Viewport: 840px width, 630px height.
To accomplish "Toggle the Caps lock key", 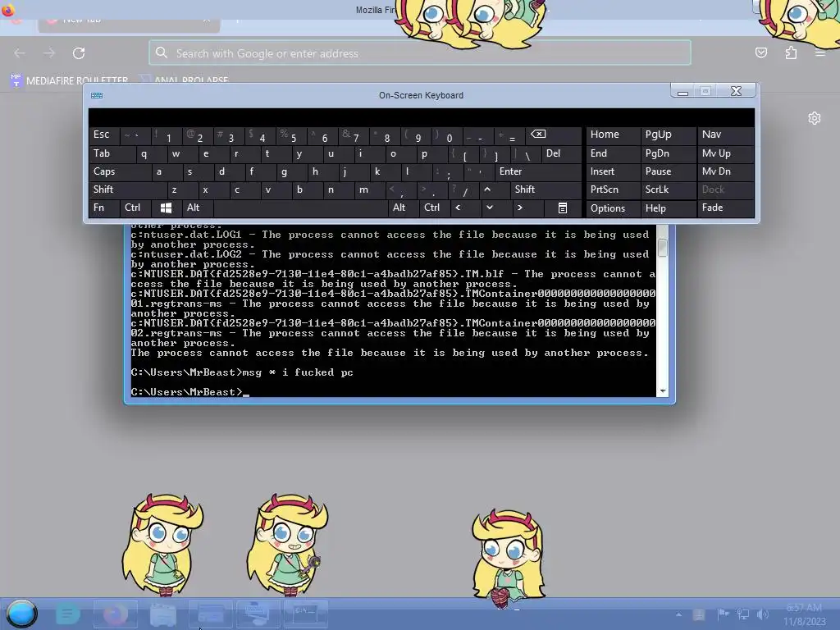I will (120, 171).
